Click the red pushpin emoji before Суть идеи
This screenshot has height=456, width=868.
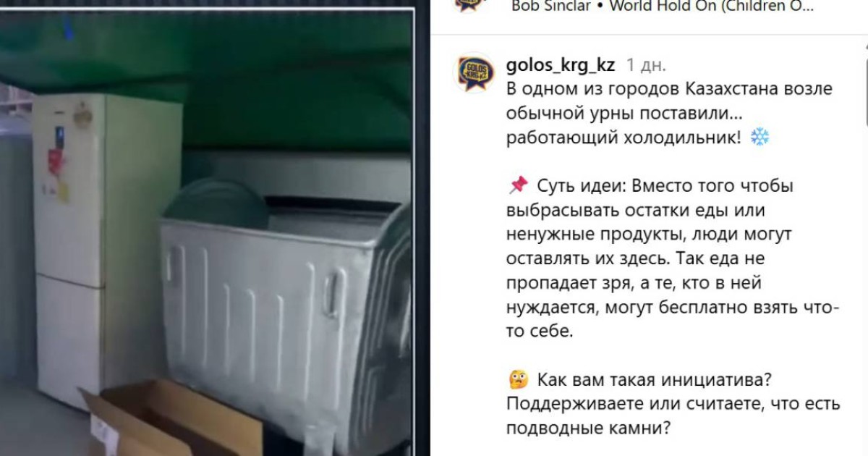(518, 186)
